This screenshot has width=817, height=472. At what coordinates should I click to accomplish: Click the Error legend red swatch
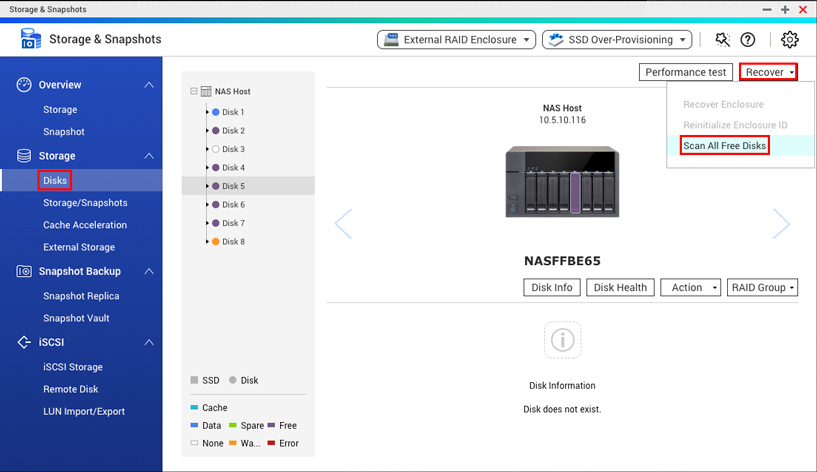[x=271, y=443]
